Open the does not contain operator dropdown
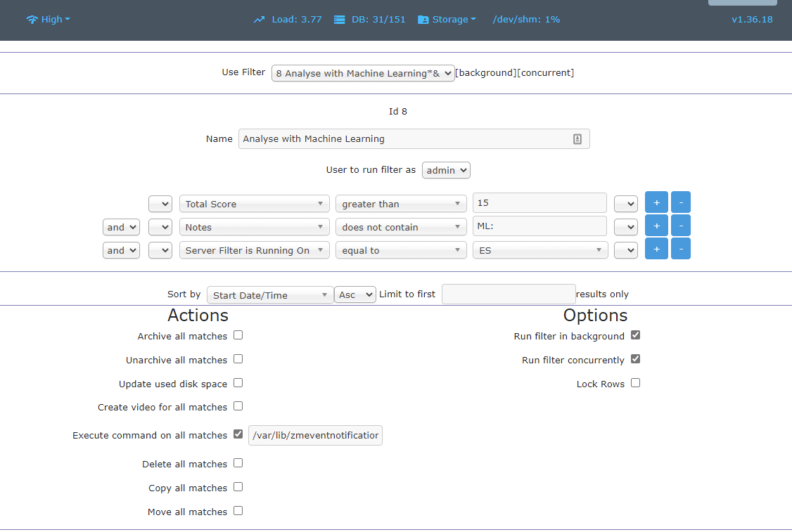Screen dimensions: 792x532 click(401, 227)
